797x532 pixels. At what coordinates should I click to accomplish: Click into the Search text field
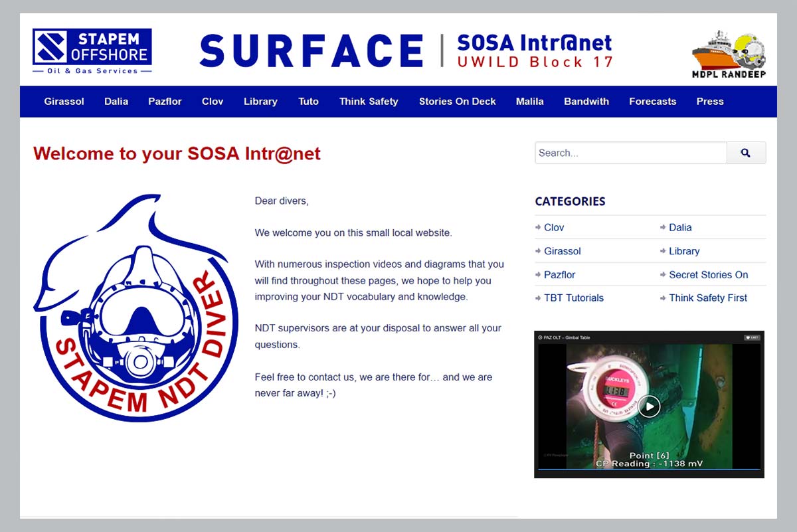click(x=631, y=153)
